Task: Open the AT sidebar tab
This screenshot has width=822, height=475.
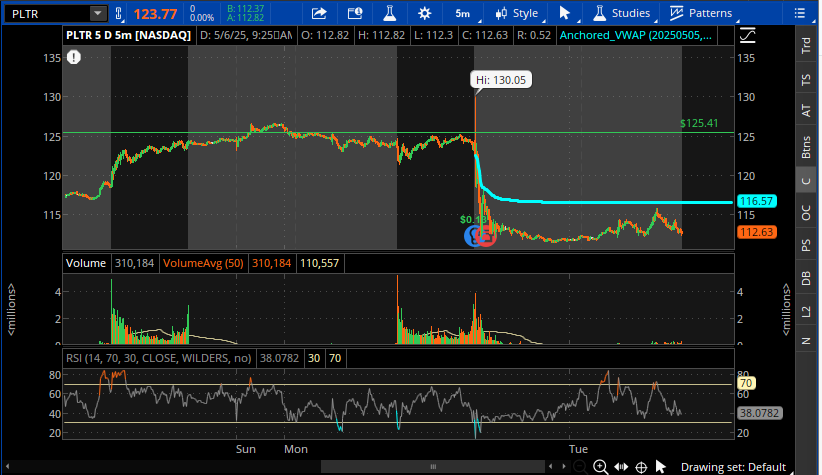Action: tap(806, 111)
